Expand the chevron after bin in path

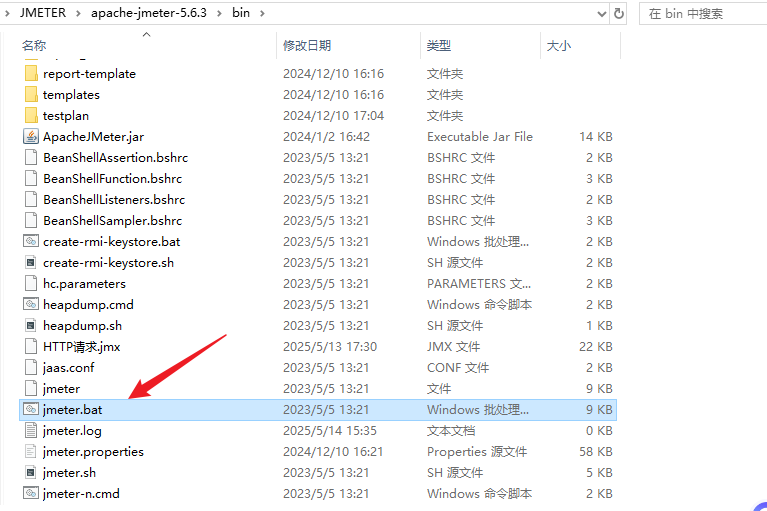coord(262,13)
